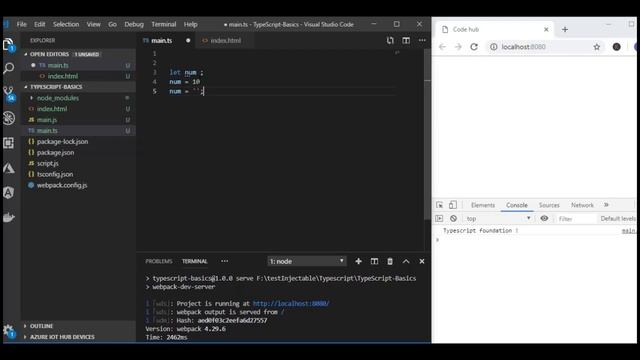Open panel overflow ellipsis next to Terminal

[x=224, y=261]
